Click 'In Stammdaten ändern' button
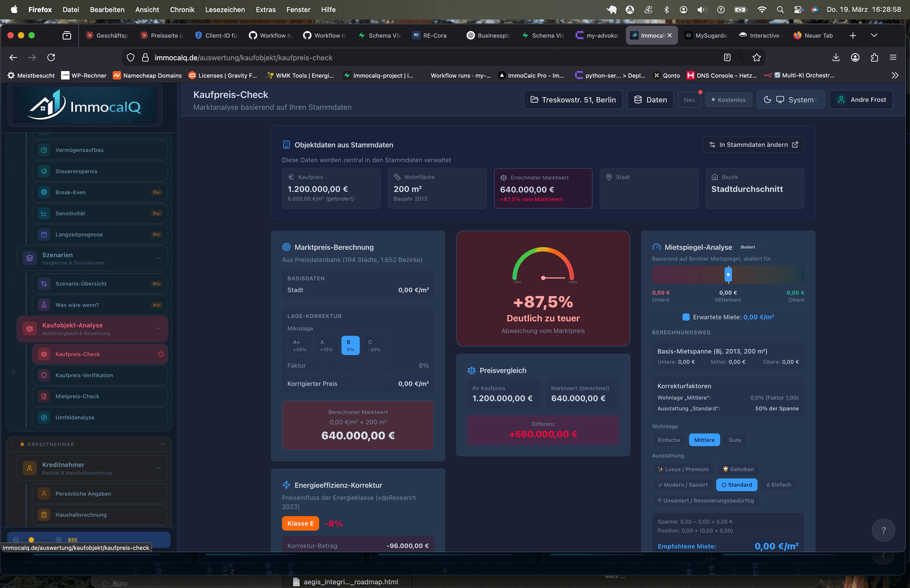The width and height of the screenshot is (910, 588). 753,145
